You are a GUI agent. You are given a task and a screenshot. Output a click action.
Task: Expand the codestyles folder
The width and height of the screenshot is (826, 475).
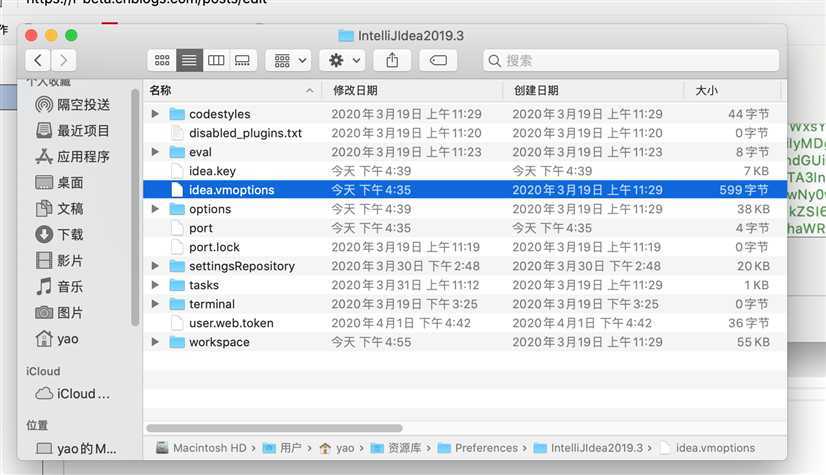pos(155,114)
